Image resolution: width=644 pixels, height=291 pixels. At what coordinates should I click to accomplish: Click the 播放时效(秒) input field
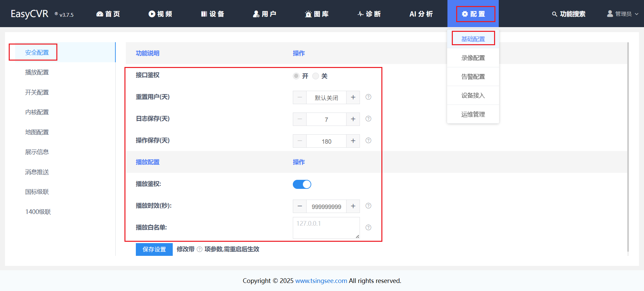326,206
